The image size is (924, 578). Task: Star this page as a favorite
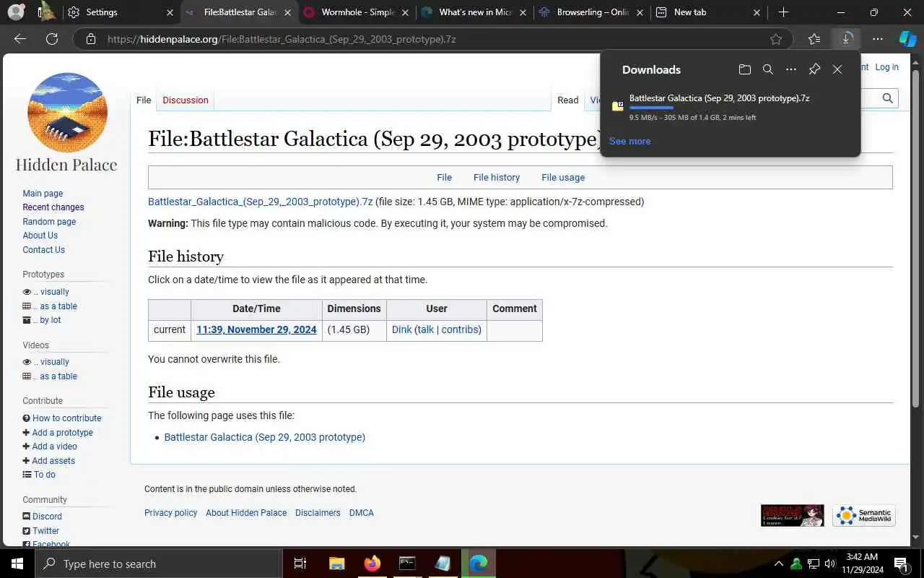pos(776,39)
